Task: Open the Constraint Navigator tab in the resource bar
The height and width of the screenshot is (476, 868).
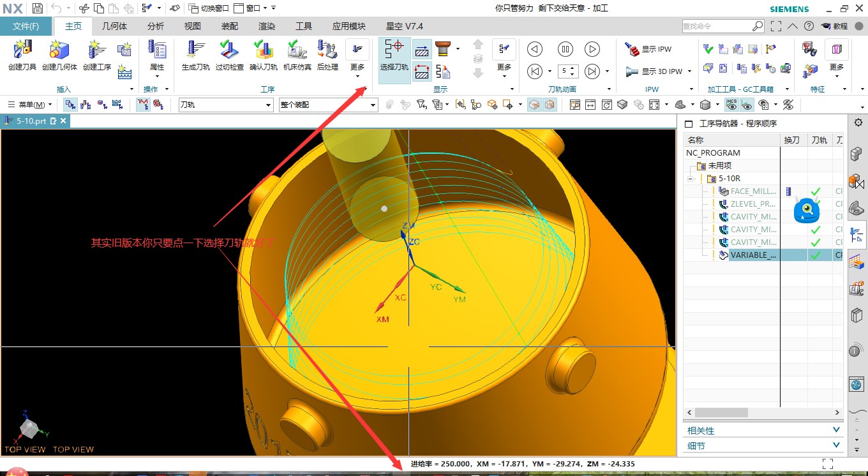Action: [857, 181]
